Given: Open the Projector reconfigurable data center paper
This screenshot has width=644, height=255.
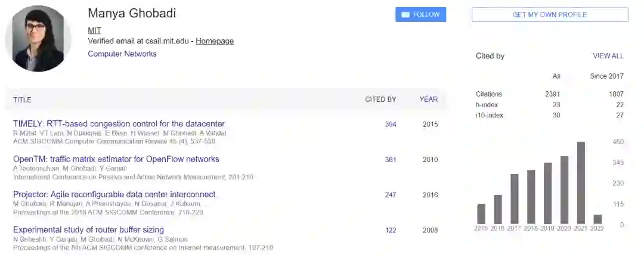Looking at the screenshot, I should (x=114, y=194).
